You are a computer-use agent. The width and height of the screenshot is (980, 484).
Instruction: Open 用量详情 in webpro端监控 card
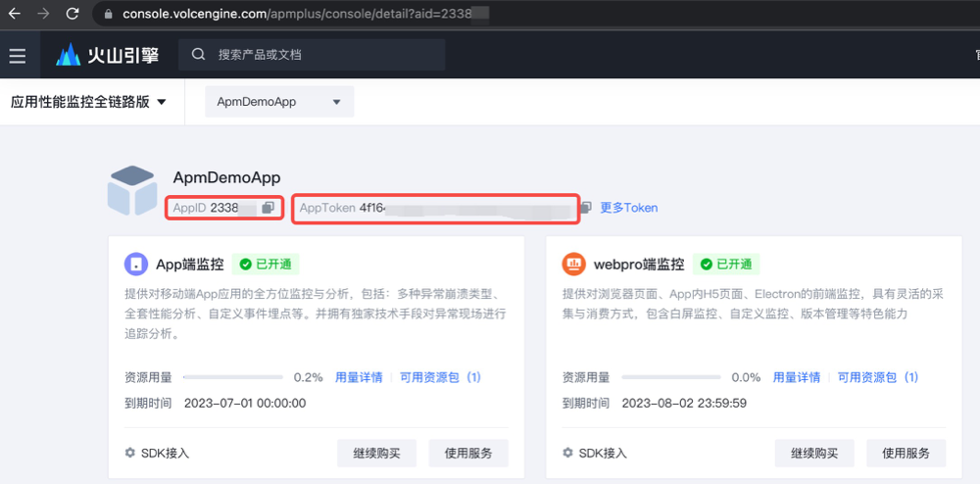796,377
